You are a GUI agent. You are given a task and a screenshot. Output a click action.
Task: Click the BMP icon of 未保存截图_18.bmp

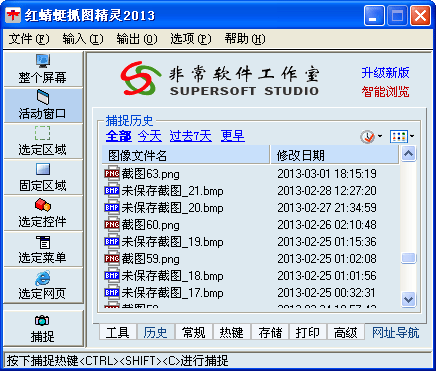tap(112, 276)
